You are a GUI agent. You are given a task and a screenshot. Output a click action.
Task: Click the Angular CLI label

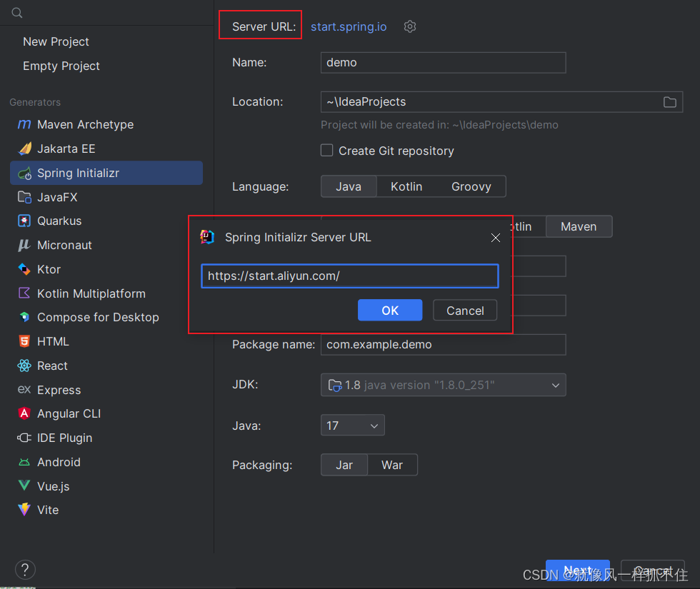click(x=69, y=413)
